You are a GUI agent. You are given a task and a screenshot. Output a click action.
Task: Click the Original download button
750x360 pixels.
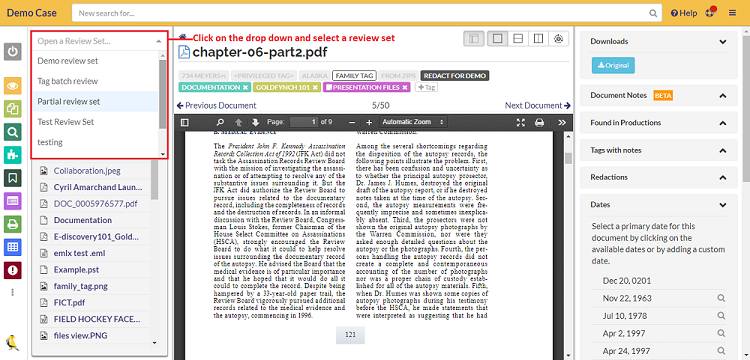613,65
